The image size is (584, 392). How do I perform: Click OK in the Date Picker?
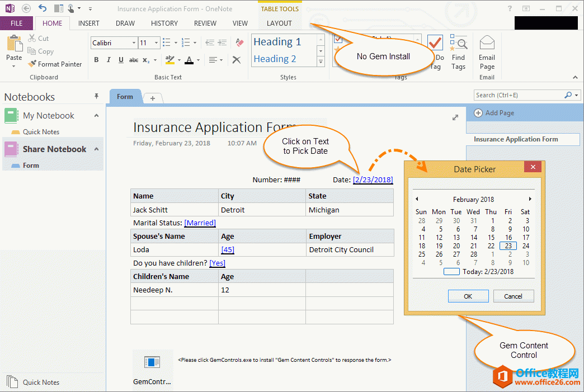[468, 296]
